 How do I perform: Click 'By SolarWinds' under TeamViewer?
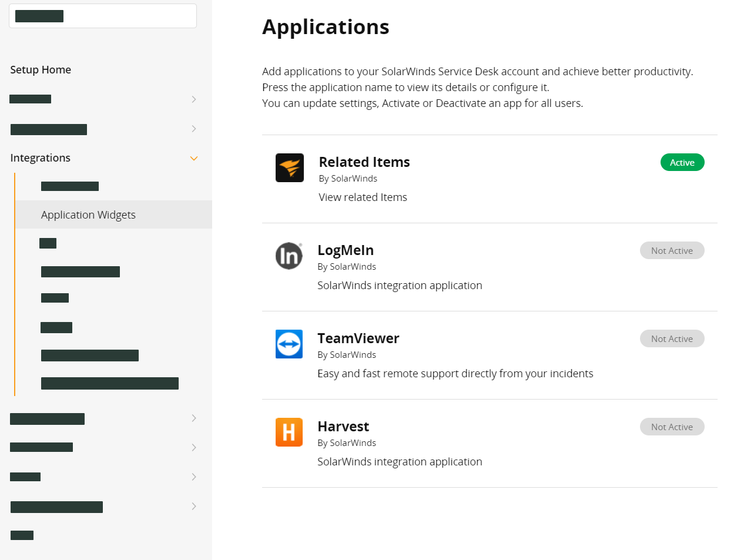click(347, 355)
